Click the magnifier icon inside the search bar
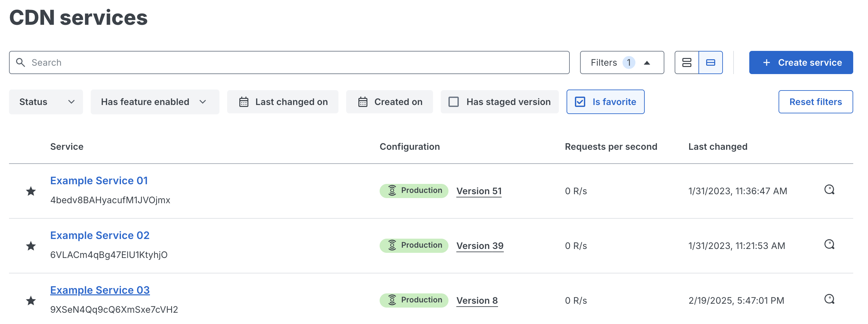The width and height of the screenshot is (868, 324). click(x=21, y=62)
